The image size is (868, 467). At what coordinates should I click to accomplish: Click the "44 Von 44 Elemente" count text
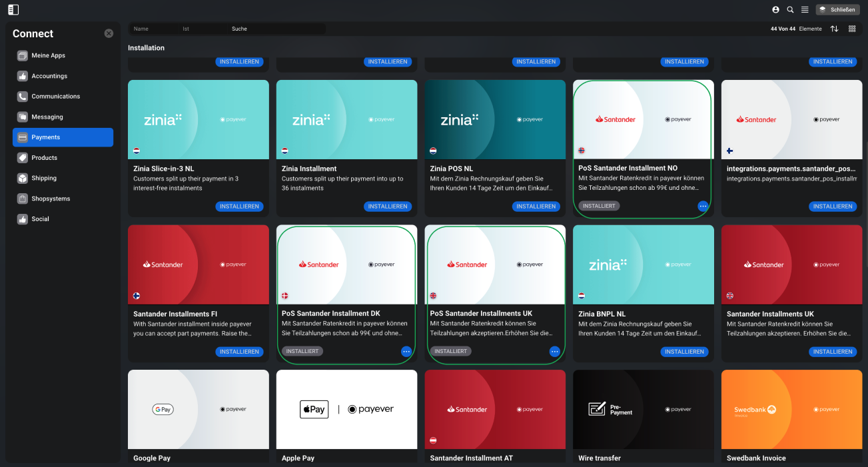(x=796, y=29)
